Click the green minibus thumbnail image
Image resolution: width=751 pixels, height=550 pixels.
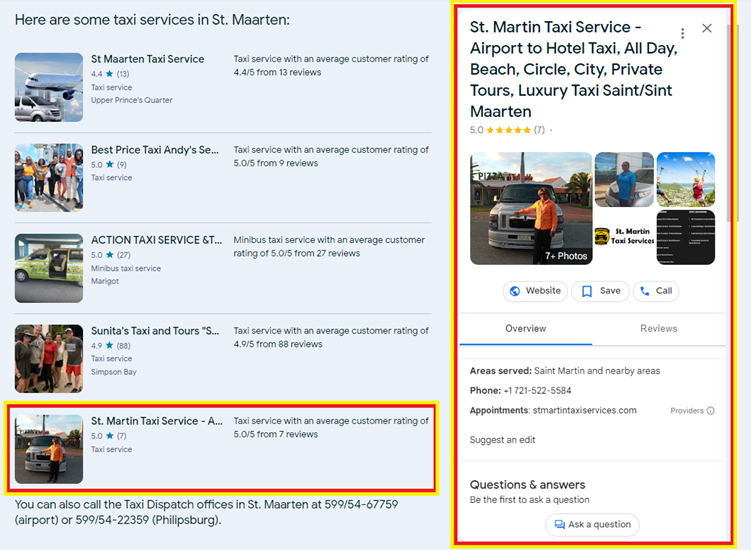click(x=49, y=268)
